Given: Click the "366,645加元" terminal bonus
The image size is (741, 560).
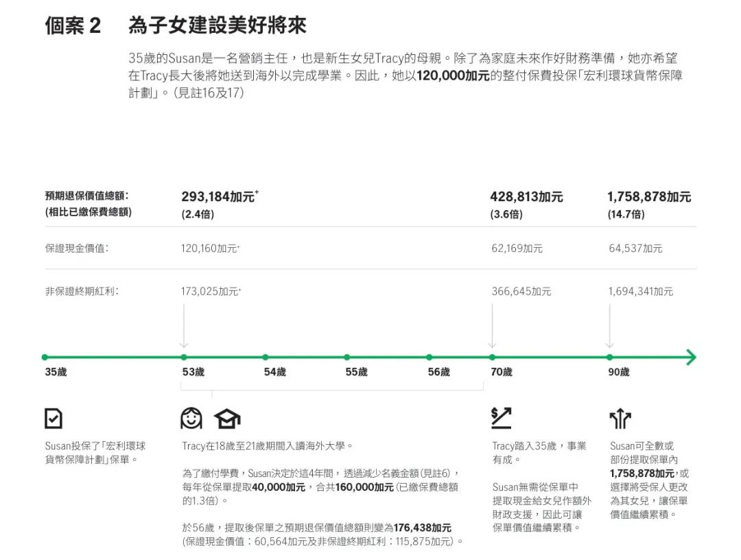Looking at the screenshot, I should coord(521,291).
